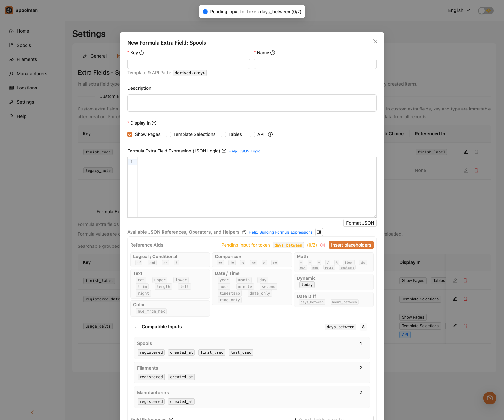Select the last_used Spools input
Image resolution: width=504 pixels, height=420 pixels.
click(x=241, y=352)
